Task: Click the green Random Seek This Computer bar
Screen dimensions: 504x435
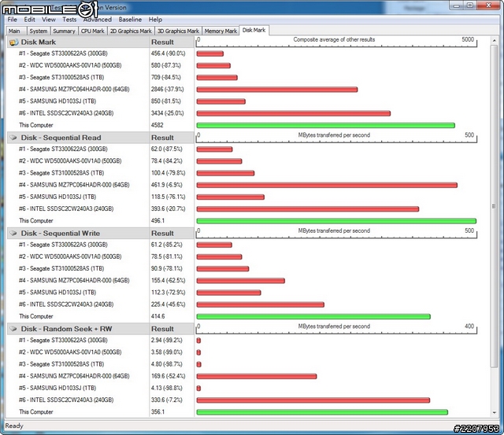Action: coord(322,412)
